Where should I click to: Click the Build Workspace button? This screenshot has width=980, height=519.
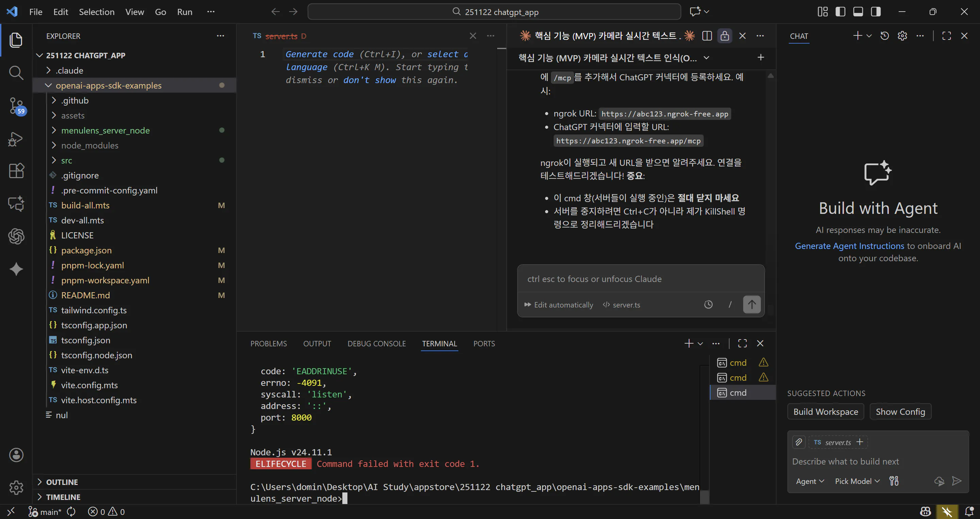tap(826, 412)
